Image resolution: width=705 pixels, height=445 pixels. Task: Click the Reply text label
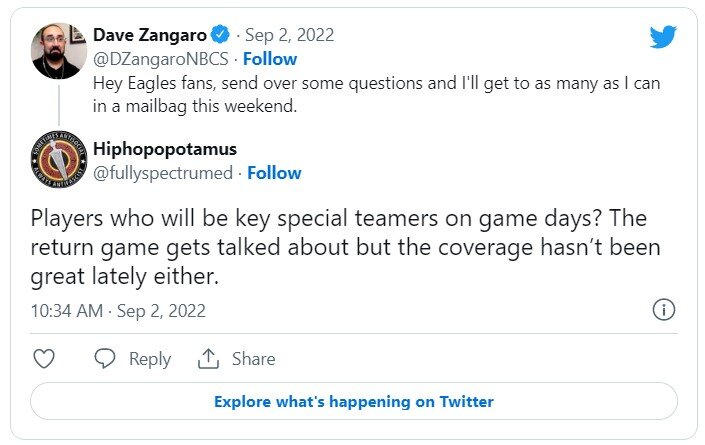click(150, 358)
